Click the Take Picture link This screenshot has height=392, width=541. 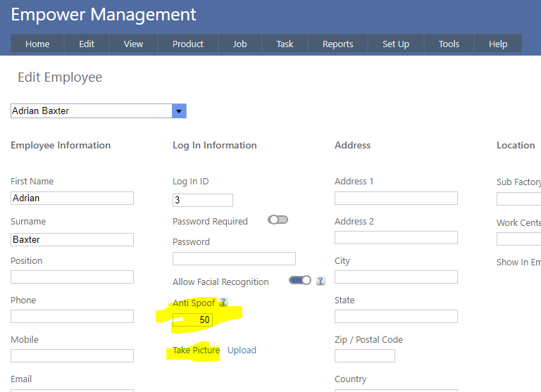coord(196,350)
